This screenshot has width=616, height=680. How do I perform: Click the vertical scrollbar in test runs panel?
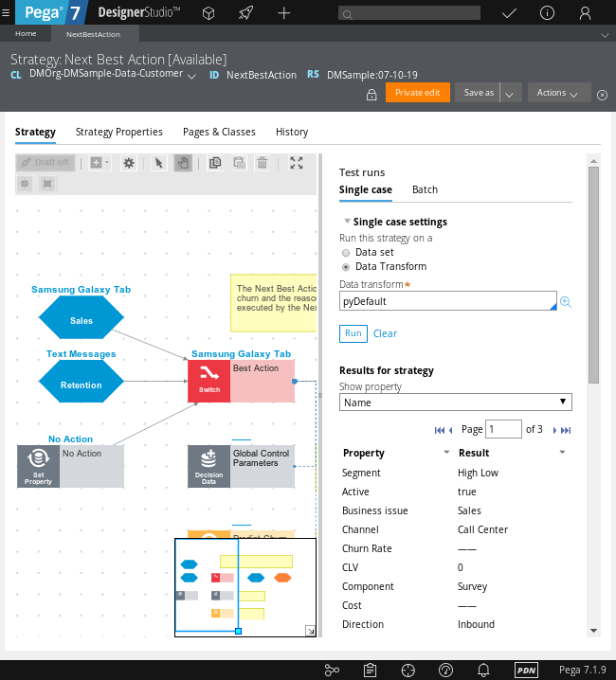pos(593,275)
